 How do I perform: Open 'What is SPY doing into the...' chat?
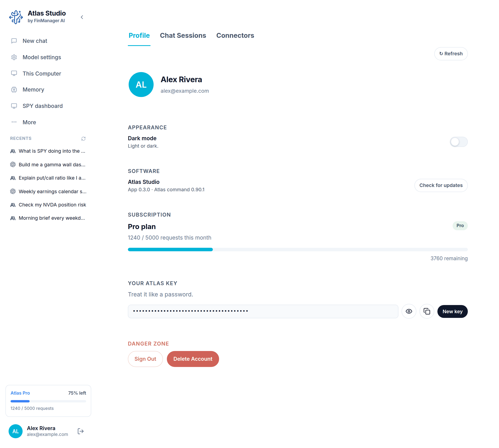pos(48,151)
